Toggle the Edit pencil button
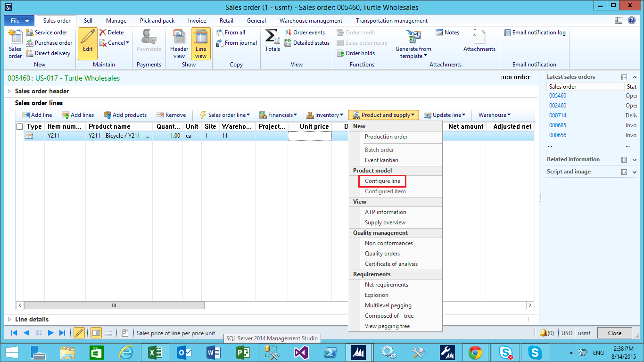The width and height of the screenshot is (644, 362). point(88,44)
